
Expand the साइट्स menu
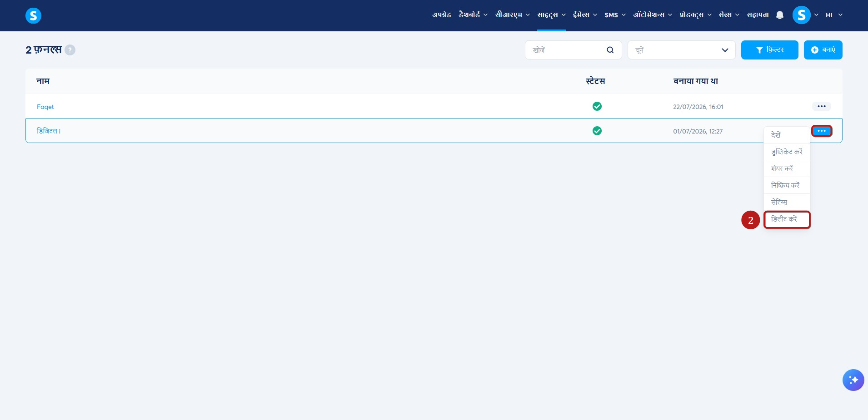click(551, 15)
